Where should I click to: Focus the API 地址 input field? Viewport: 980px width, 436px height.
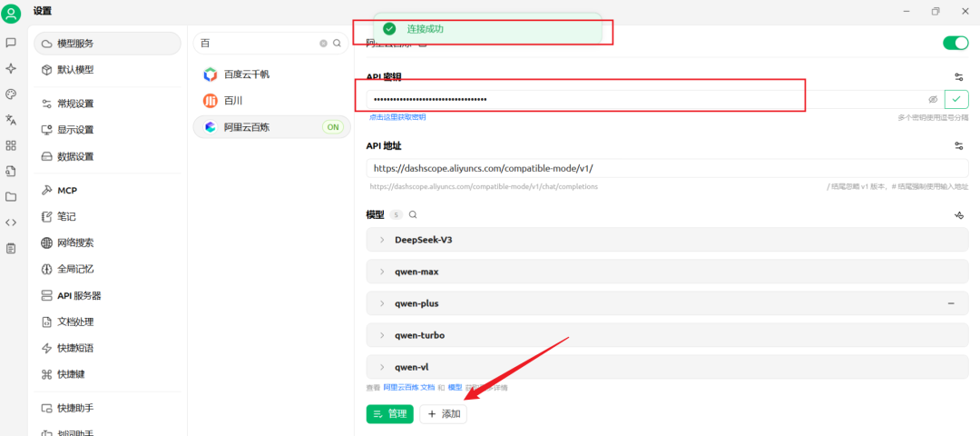667,168
